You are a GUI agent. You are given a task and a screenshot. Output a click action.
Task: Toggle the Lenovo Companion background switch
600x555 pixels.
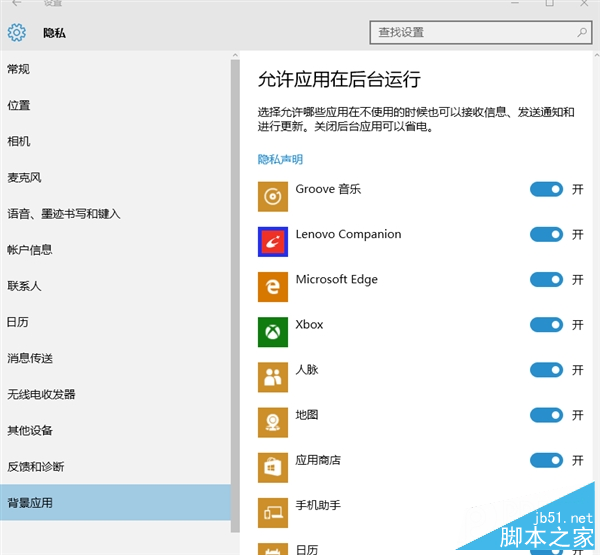(546, 234)
